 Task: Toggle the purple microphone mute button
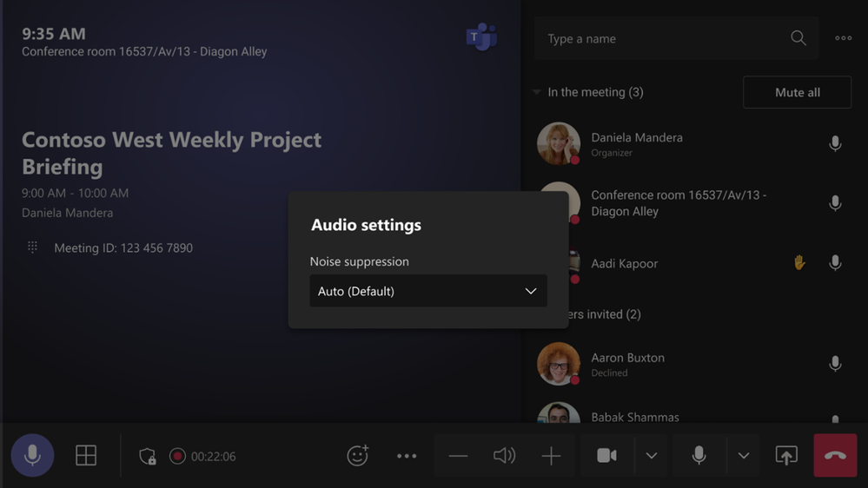click(33, 455)
